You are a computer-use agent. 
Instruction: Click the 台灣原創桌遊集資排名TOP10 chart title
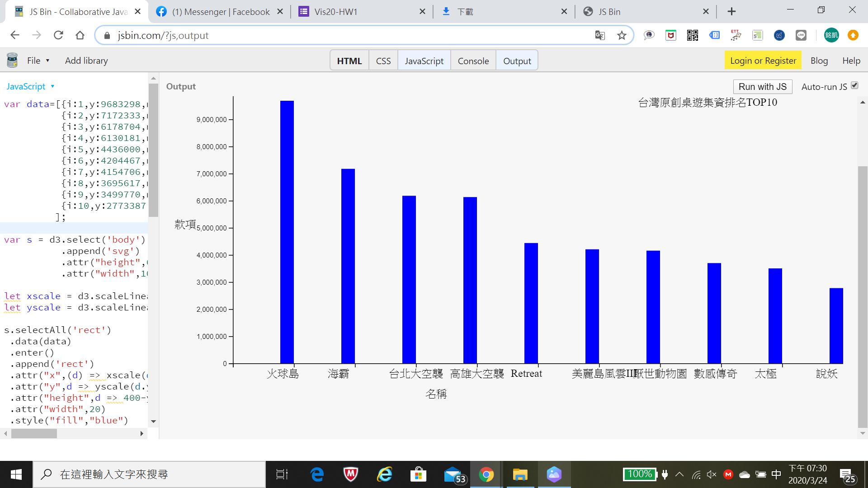tap(708, 103)
